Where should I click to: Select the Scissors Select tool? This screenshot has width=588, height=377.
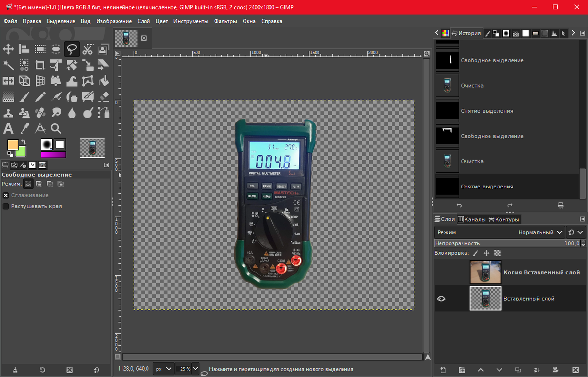click(88, 49)
